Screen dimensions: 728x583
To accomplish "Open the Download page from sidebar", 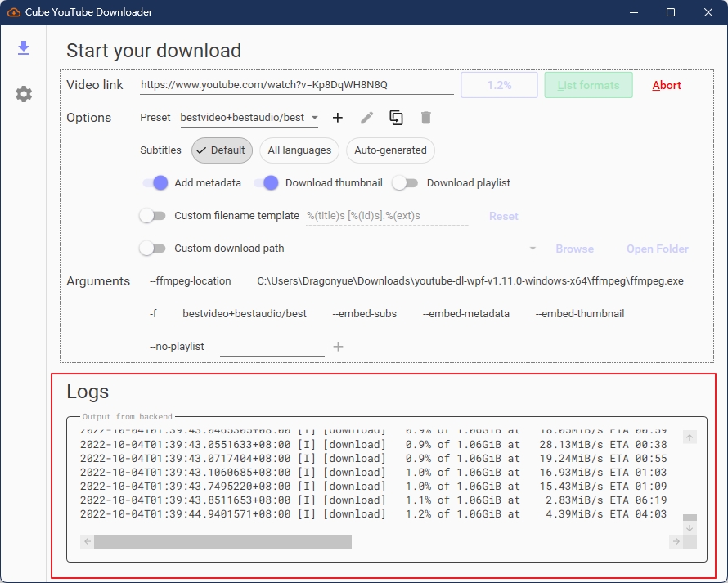I will click(x=24, y=47).
